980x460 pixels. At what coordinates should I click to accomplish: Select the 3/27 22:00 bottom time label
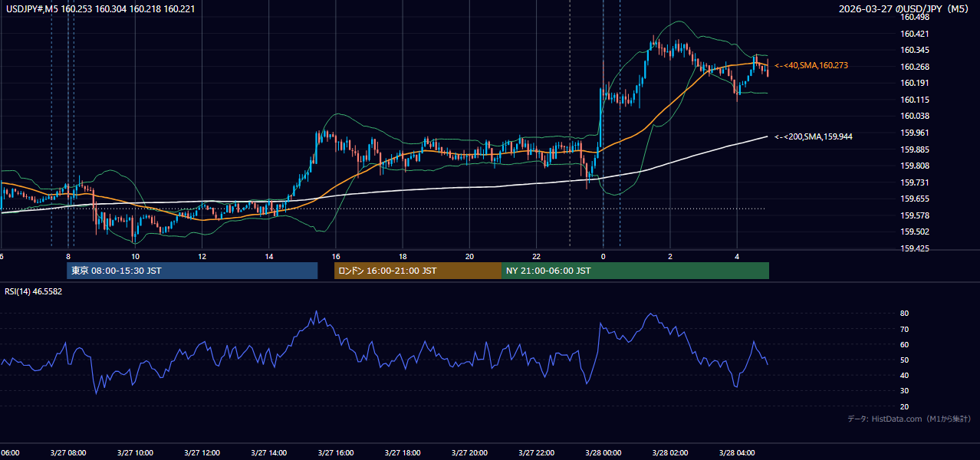coord(537,452)
